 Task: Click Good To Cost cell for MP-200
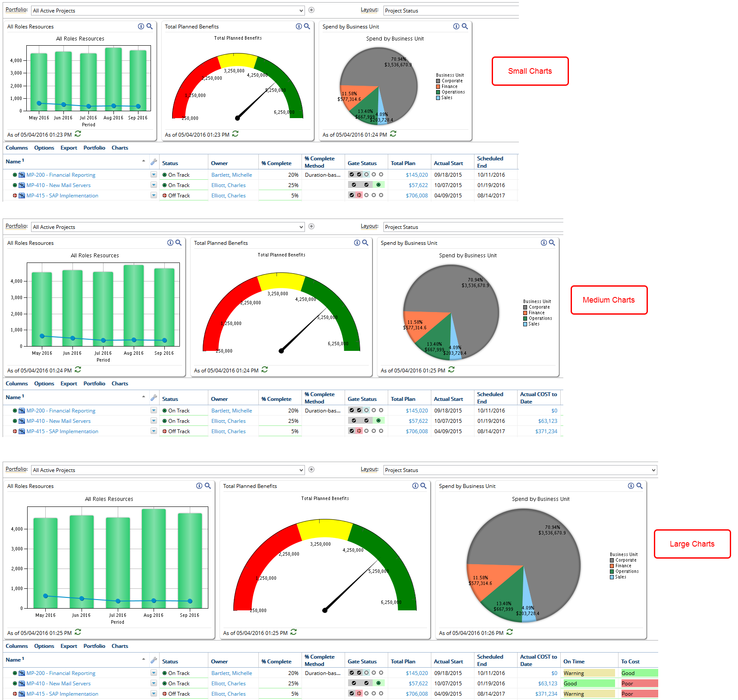[x=639, y=673]
